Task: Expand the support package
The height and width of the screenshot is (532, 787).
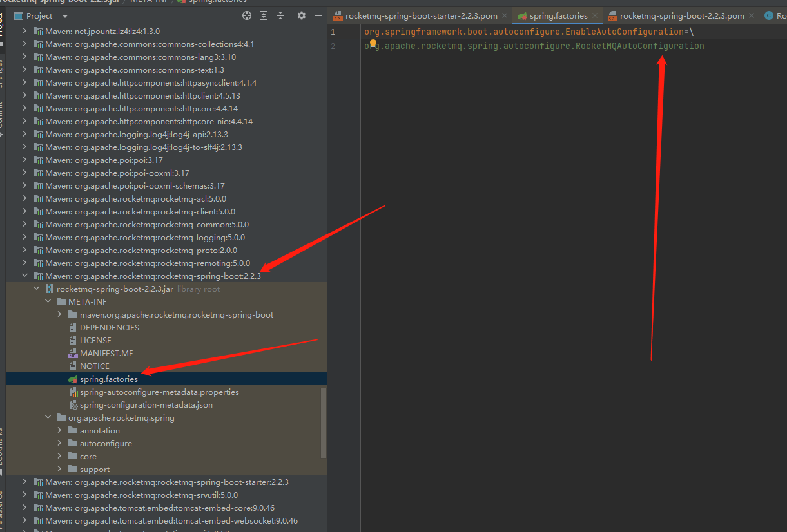Action: 59,469
